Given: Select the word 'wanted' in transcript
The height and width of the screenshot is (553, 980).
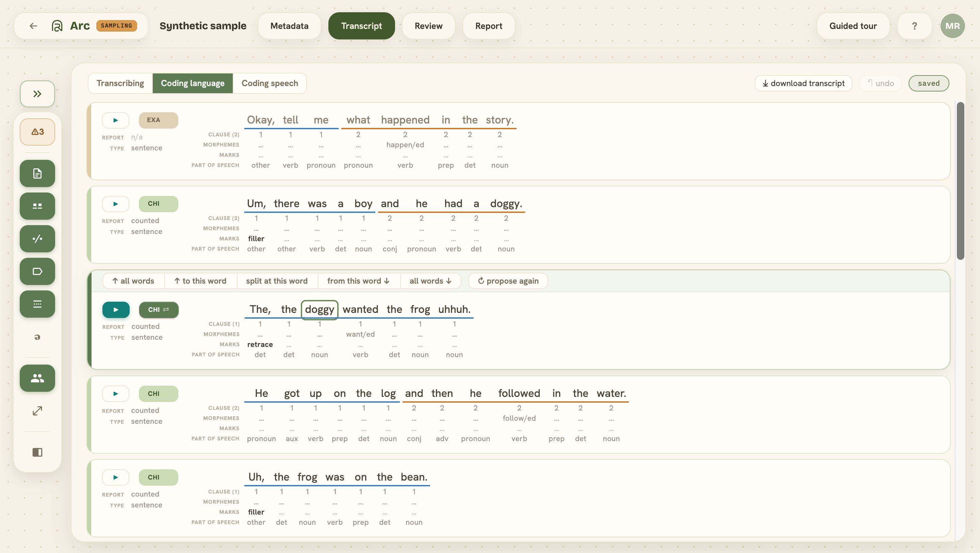Looking at the screenshot, I should (360, 309).
